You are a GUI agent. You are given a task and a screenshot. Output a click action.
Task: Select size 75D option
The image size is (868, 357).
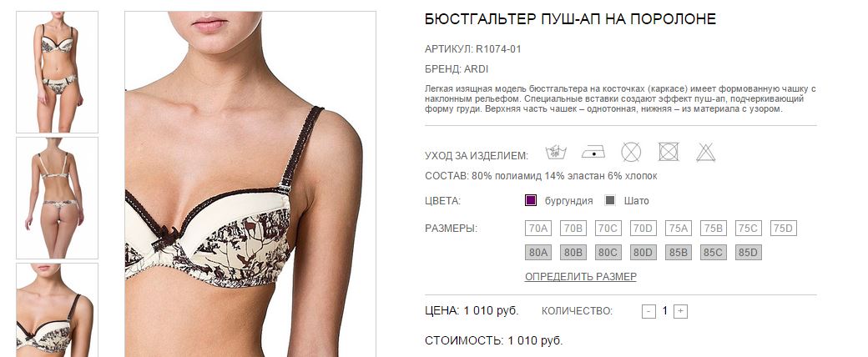tap(784, 228)
